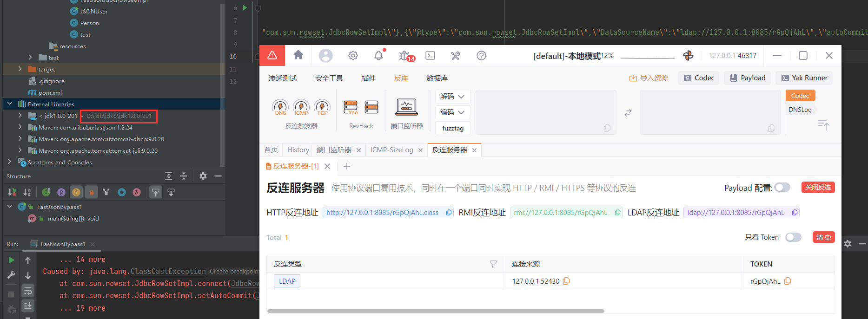Switch to the ICMP-SizeLog tab
This screenshot has height=319, width=868.
tap(392, 150)
